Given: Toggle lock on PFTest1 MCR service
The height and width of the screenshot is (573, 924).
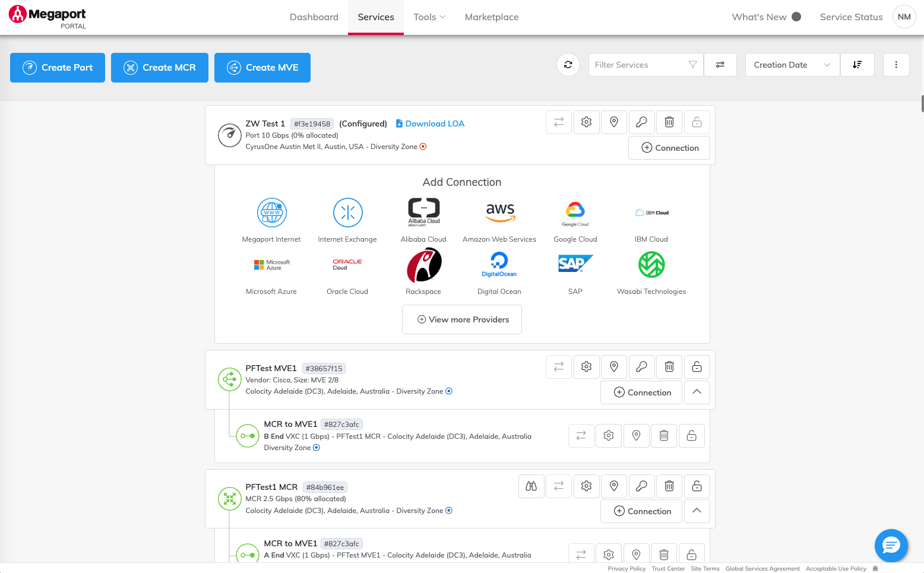Looking at the screenshot, I should [697, 486].
